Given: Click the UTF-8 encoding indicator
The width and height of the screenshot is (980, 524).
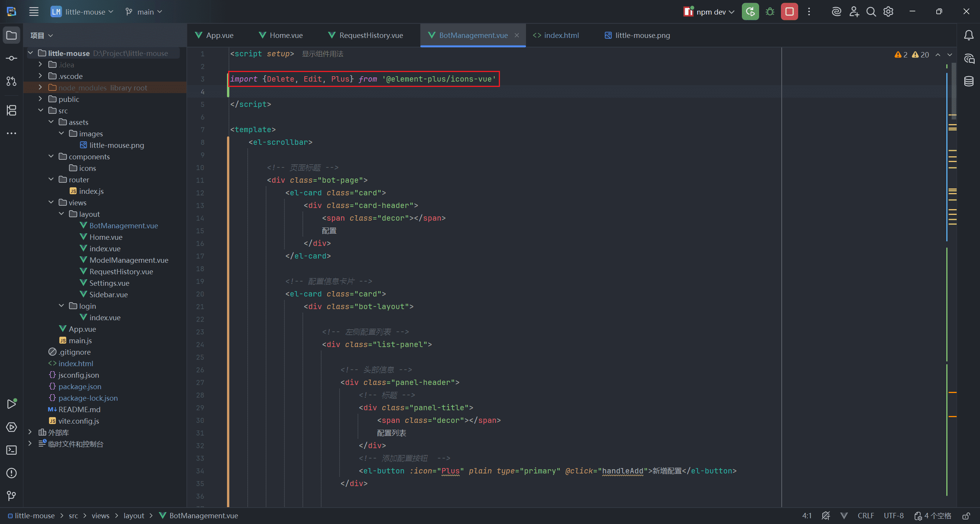Looking at the screenshot, I should click(893, 516).
